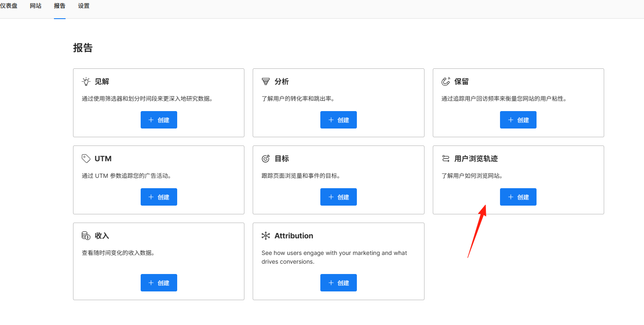Click the magnet icon beside 保留

coord(446,82)
